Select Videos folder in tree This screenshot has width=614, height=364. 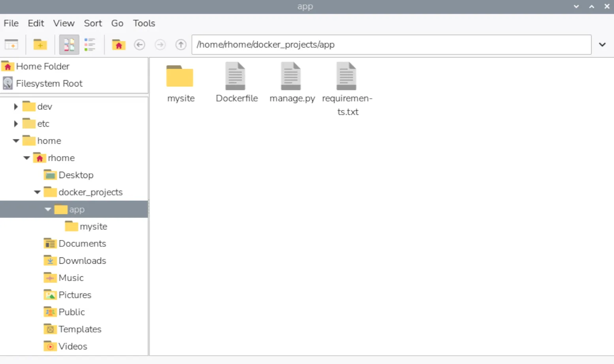click(x=65, y=346)
